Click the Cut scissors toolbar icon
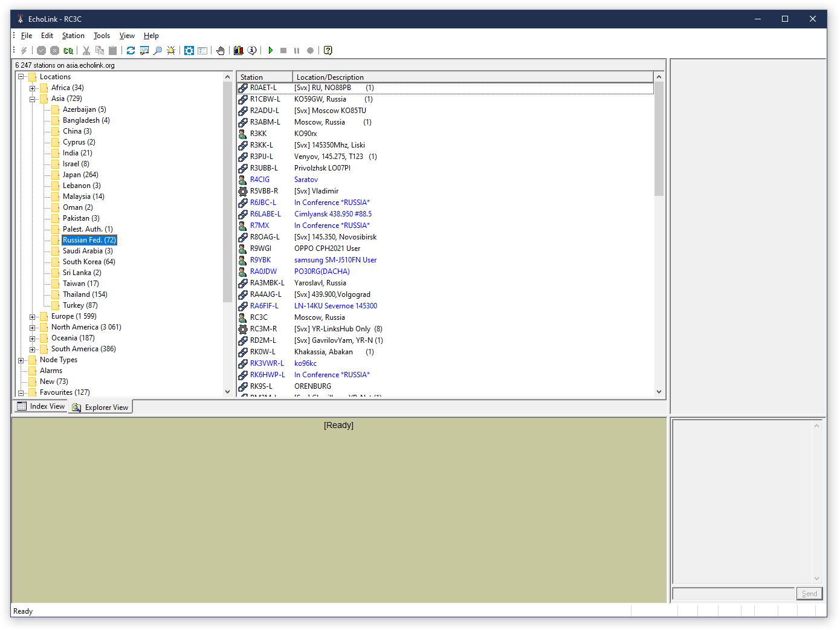 click(86, 51)
